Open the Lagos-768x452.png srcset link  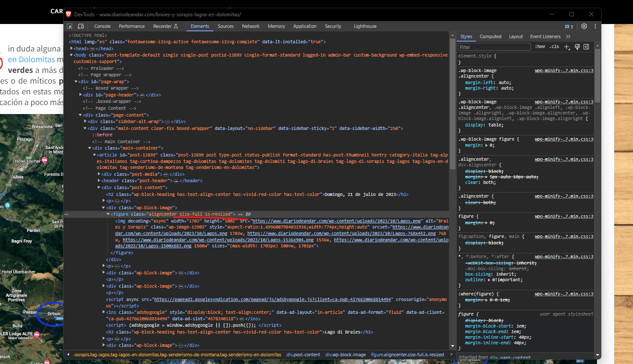(x=341, y=233)
